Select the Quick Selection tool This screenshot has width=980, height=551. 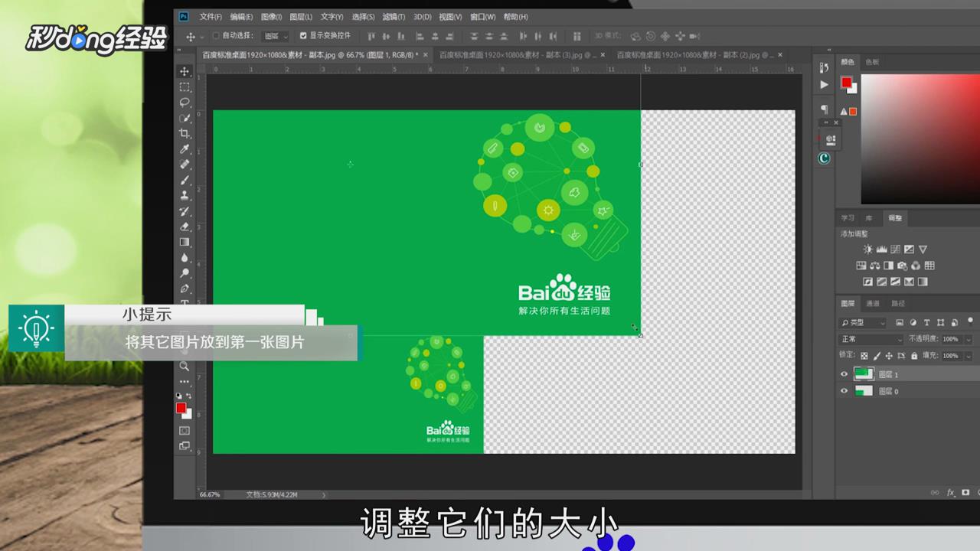click(185, 118)
